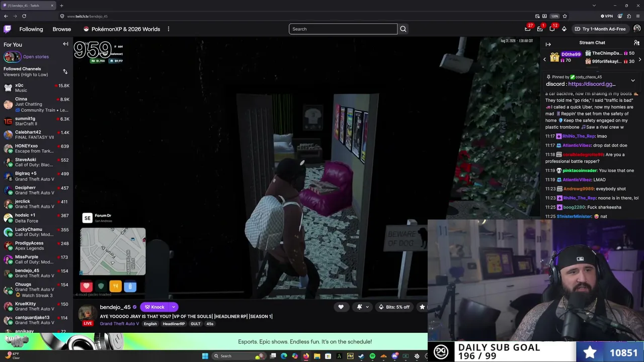Screen dimensions: 644x362
Task: Open the Get Bits diamond icon
Action: tap(564, 29)
